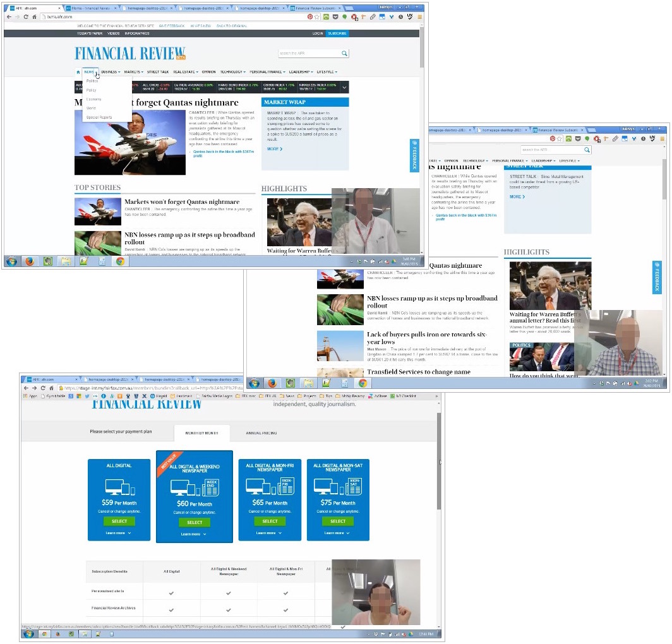
Task: Select Special Reports in News dropdown
Action: pos(99,117)
